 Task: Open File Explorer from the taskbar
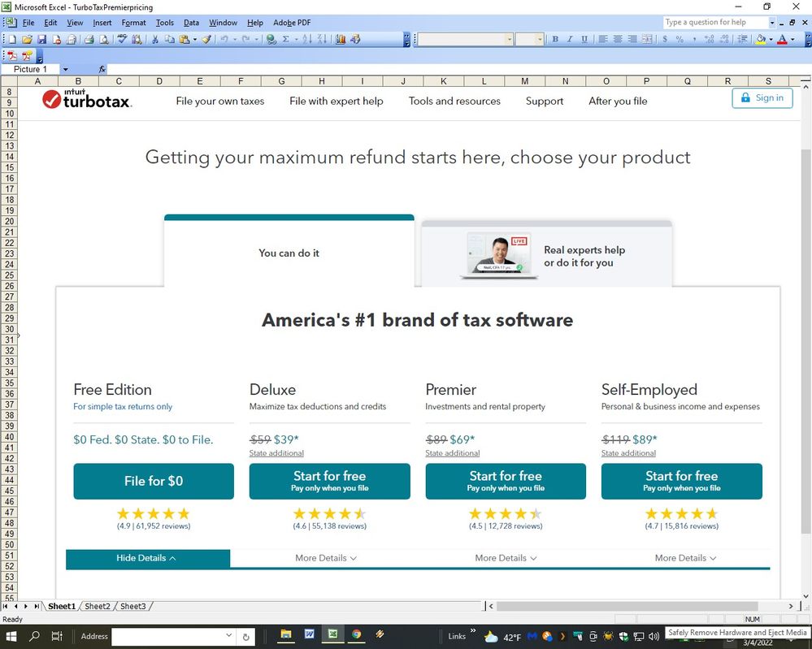pos(286,634)
